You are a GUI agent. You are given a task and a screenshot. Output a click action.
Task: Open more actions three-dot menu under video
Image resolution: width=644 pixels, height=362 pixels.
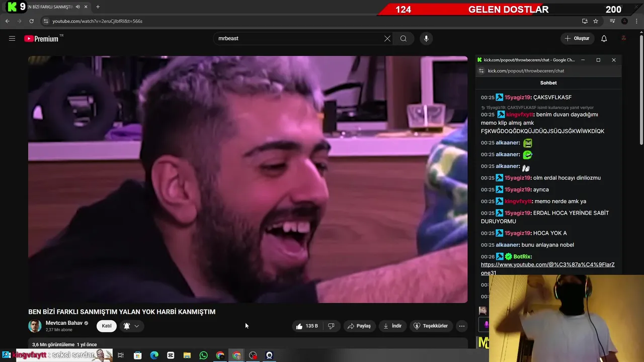coord(461,326)
